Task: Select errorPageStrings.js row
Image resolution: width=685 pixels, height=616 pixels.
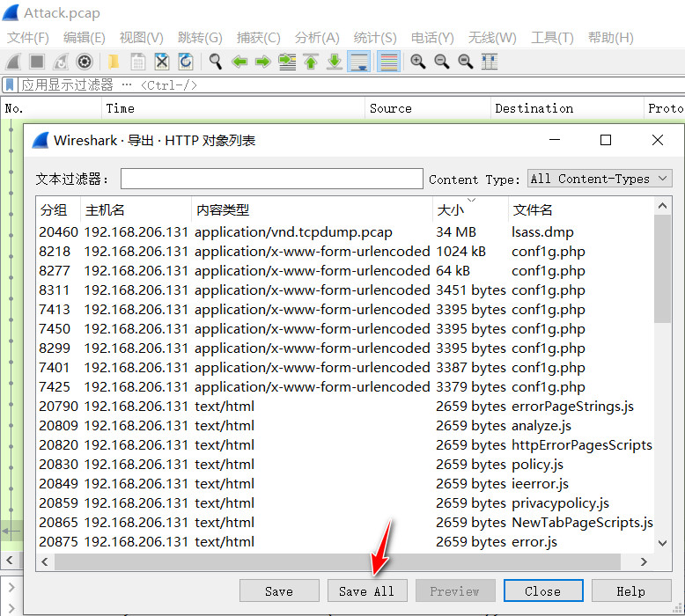Action: [x=345, y=407]
